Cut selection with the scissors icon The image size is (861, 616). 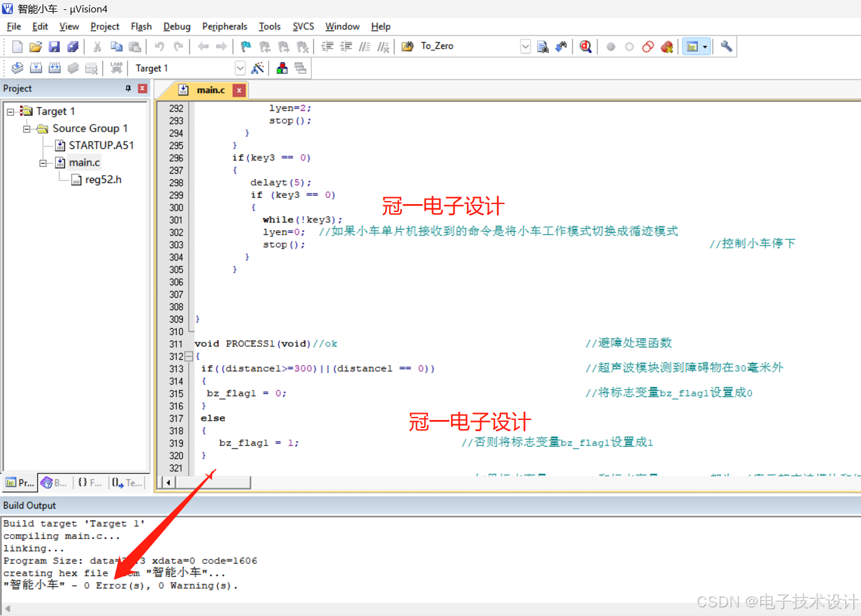coord(97,47)
